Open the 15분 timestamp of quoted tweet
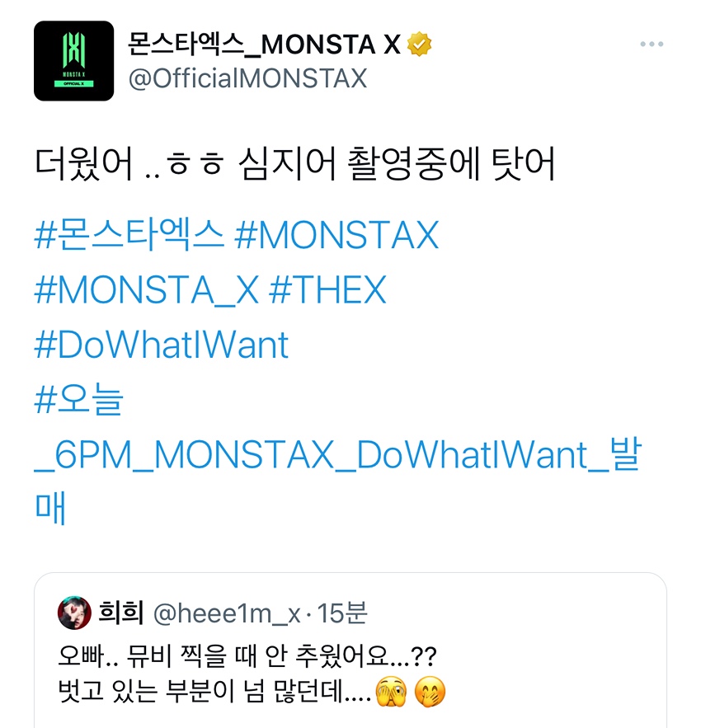This screenshot has width=701, height=728. pos(342,613)
